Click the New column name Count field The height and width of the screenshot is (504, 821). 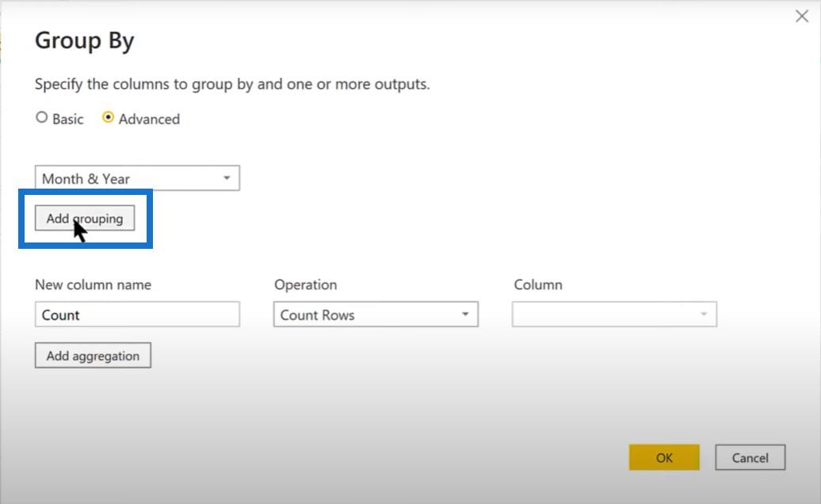[137, 314]
